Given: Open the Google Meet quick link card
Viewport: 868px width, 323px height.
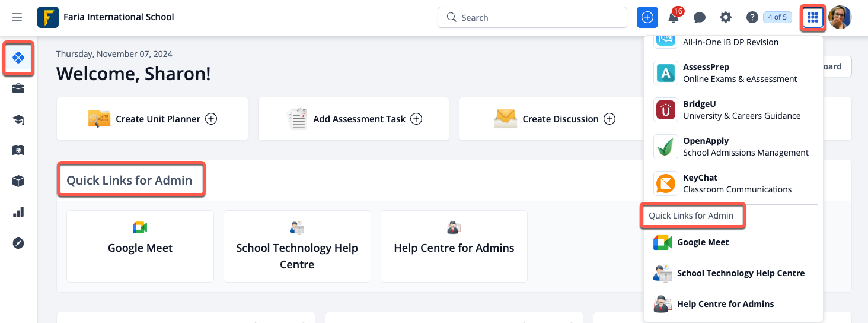Looking at the screenshot, I should point(140,246).
